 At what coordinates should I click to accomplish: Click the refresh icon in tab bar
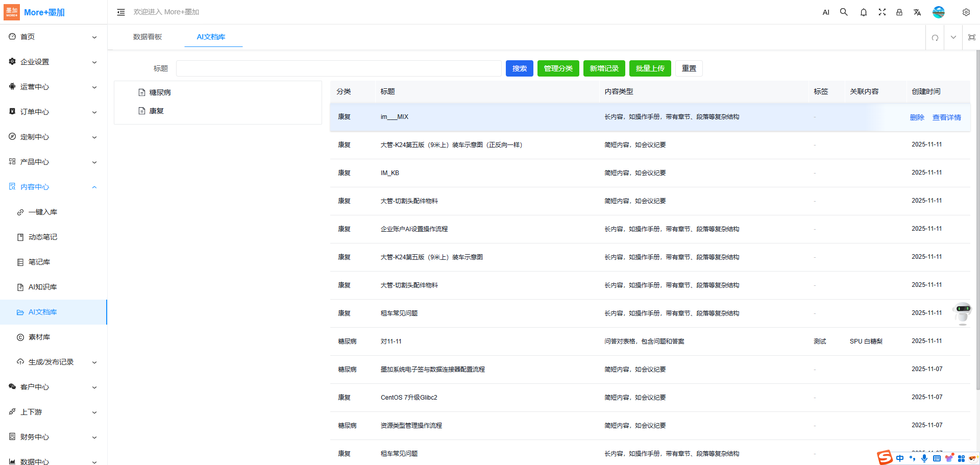935,37
